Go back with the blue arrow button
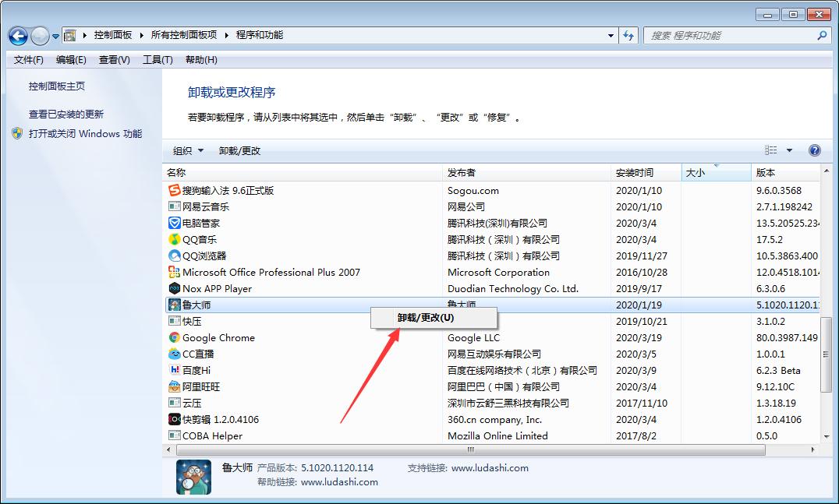 pyautogui.click(x=18, y=36)
